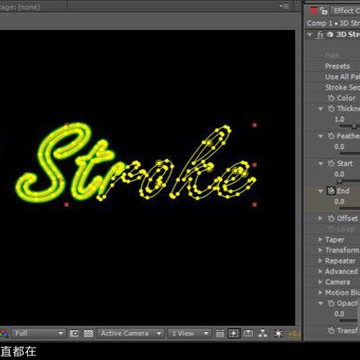The width and height of the screenshot is (360, 360).
Task: Click the Start slider handle
Action: pos(340,181)
